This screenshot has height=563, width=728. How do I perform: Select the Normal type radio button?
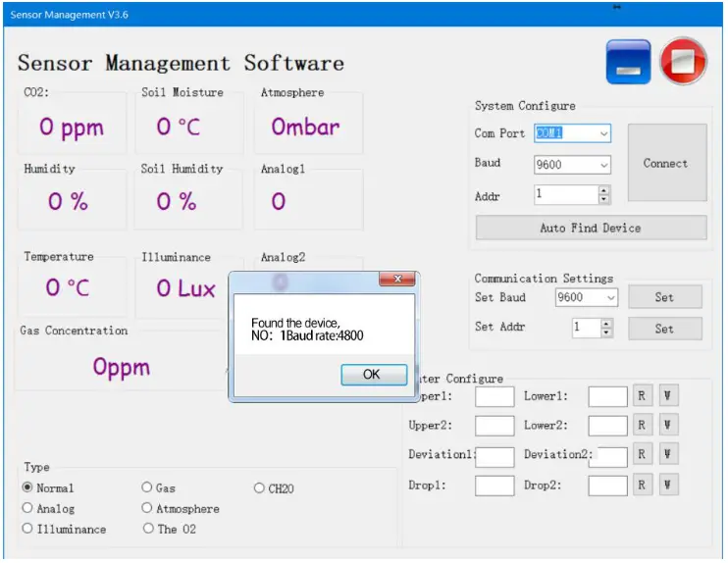click(27, 487)
